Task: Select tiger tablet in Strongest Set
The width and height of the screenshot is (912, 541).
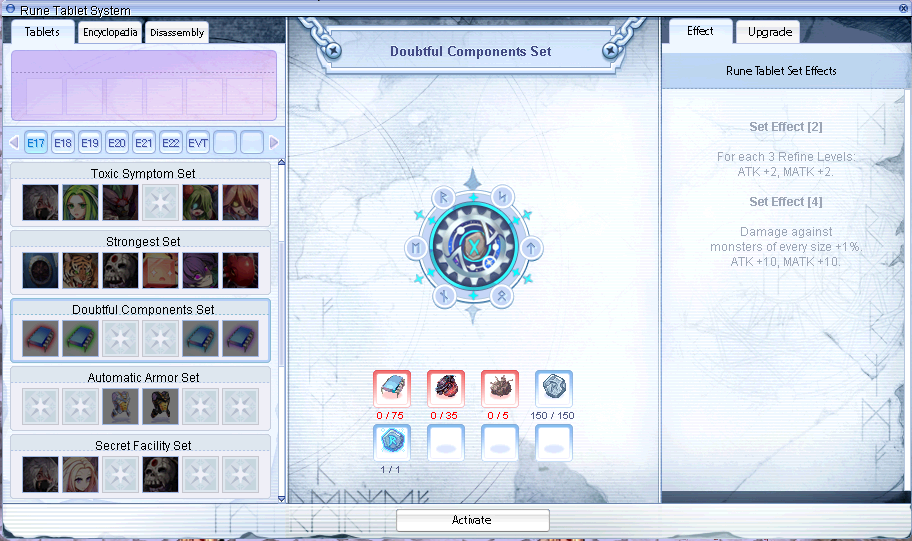Action: click(x=81, y=269)
